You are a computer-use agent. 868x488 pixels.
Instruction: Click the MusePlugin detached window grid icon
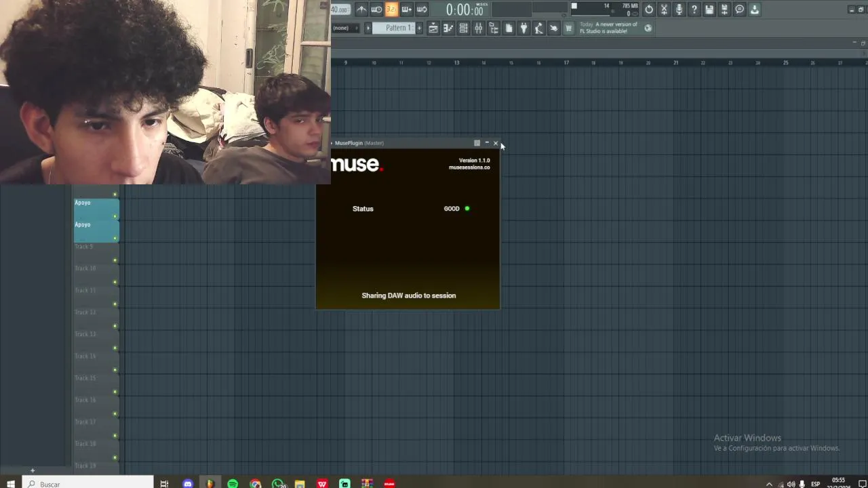pos(477,143)
